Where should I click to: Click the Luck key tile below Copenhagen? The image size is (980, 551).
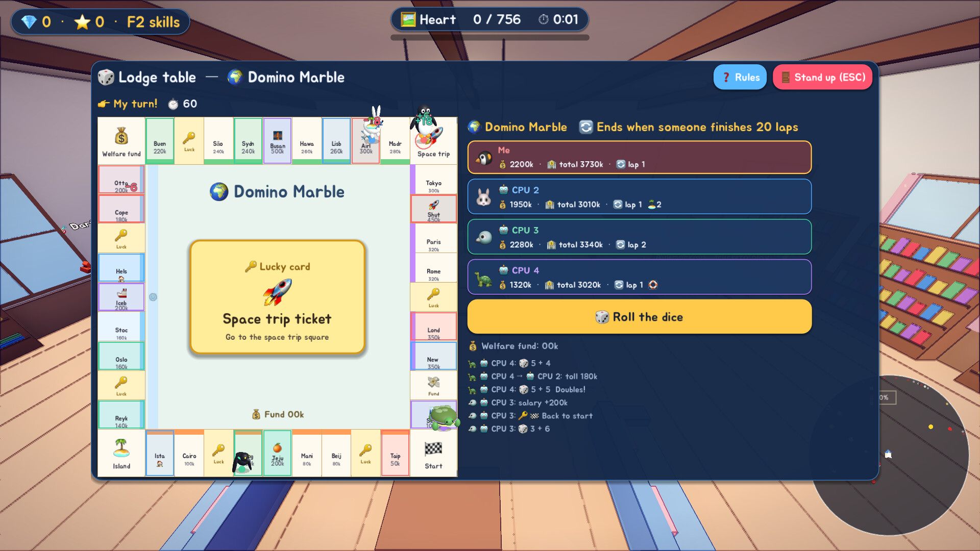pyautogui.click(x=121, y=238)
